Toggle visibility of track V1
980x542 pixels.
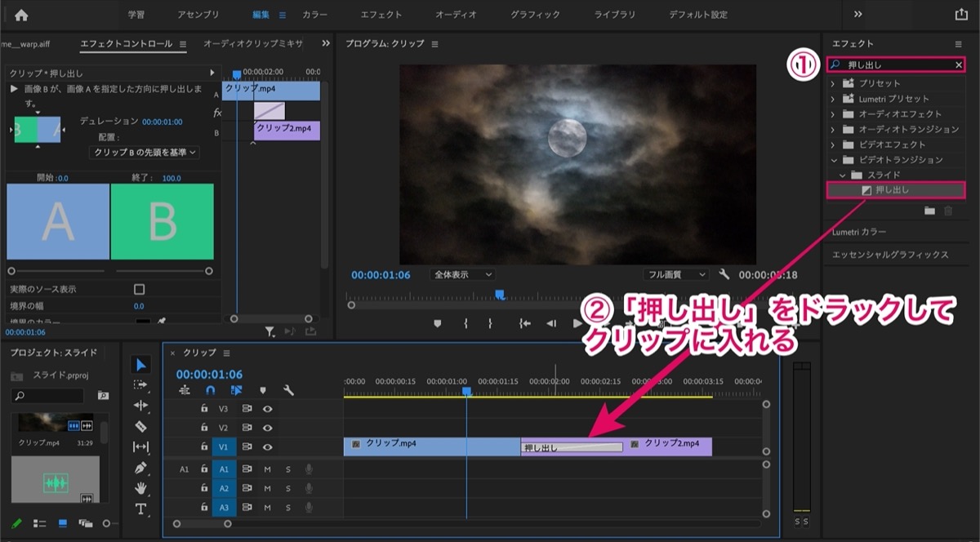click(x=267, y=447)
